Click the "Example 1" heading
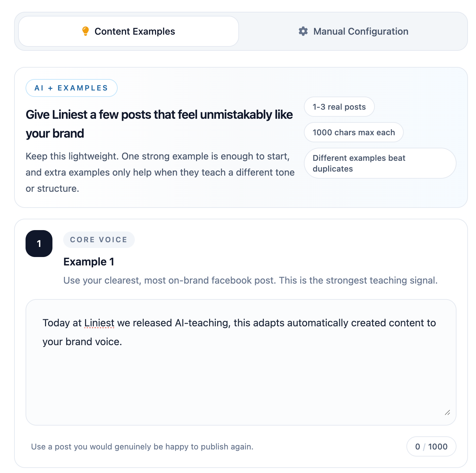476x473 pixels. (x=89, y=262)
